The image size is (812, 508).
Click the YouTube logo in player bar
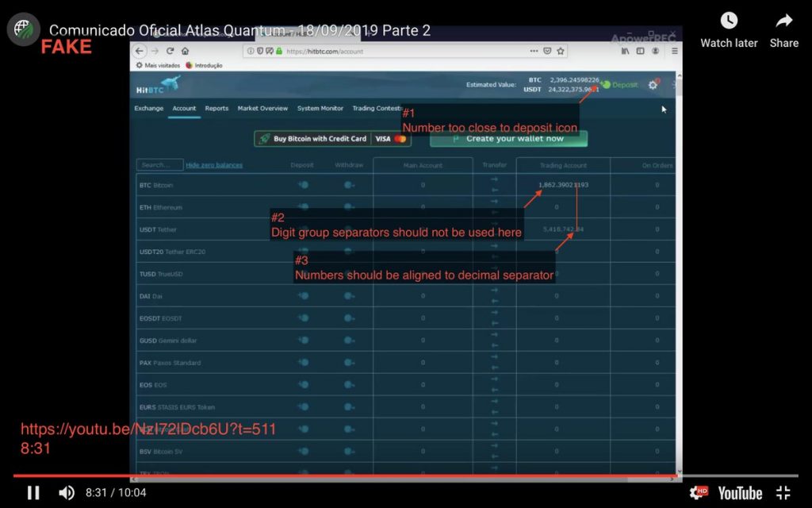coord(740,492)
